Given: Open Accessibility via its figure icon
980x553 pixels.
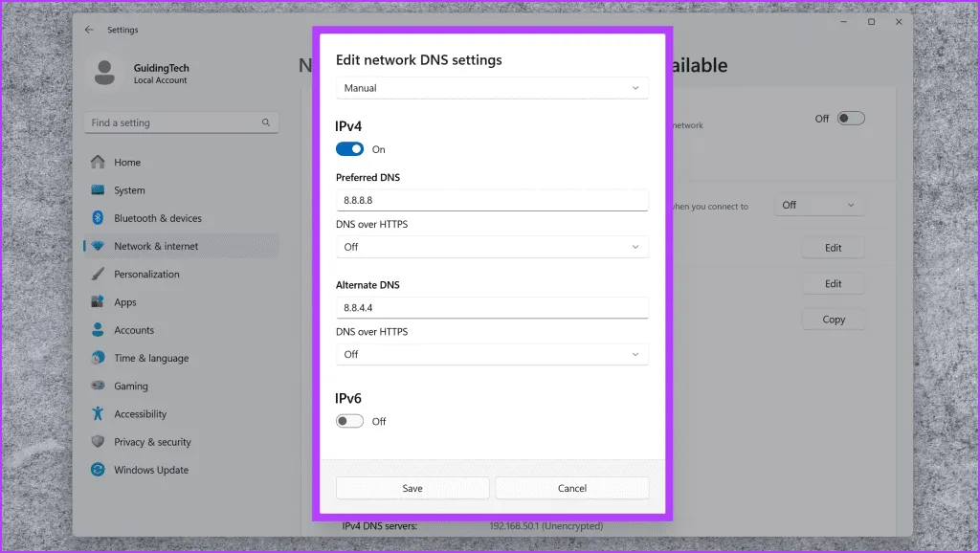Looking at the screenshot, I should pyautogui.click(x=98, y=414).
